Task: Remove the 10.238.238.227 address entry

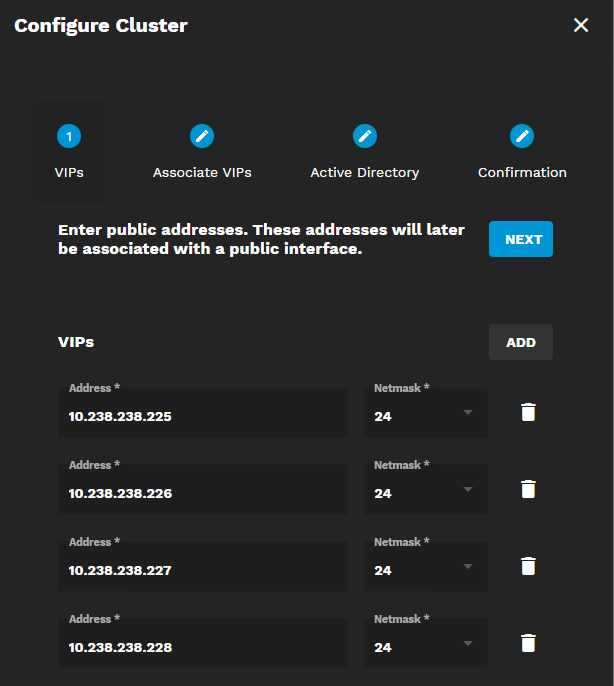Action: click(x=528, y=566)
